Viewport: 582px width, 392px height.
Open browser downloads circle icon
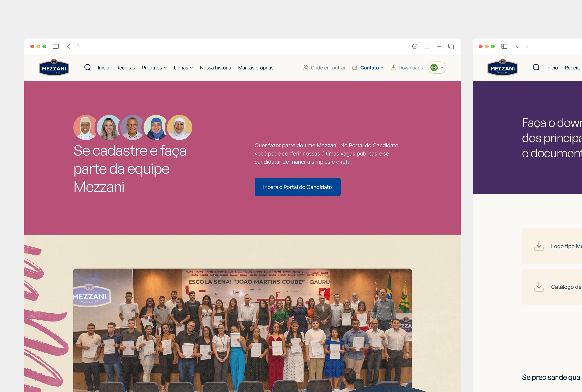pos(415,46)
